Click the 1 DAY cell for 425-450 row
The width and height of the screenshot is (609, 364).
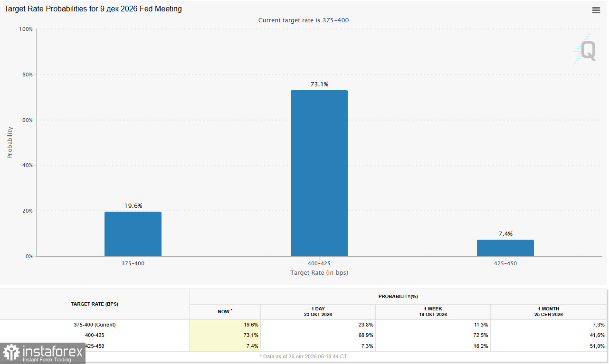(x=318, y=346)
